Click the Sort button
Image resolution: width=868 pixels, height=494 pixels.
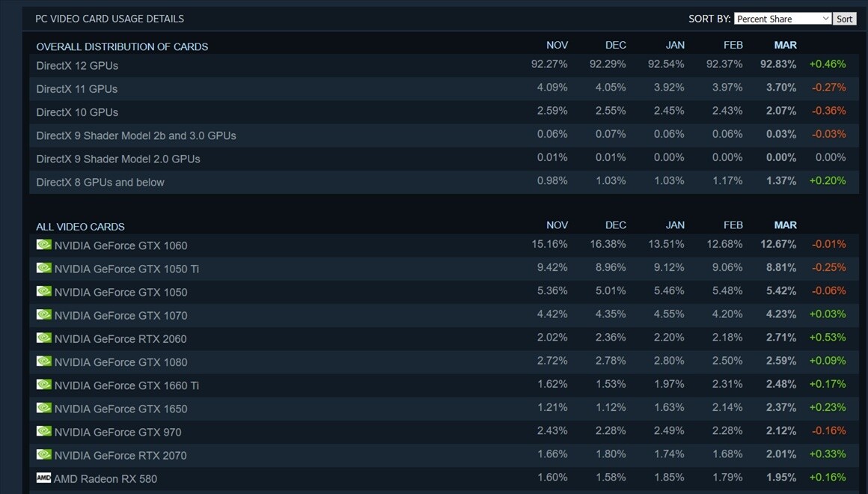point(844,18)
